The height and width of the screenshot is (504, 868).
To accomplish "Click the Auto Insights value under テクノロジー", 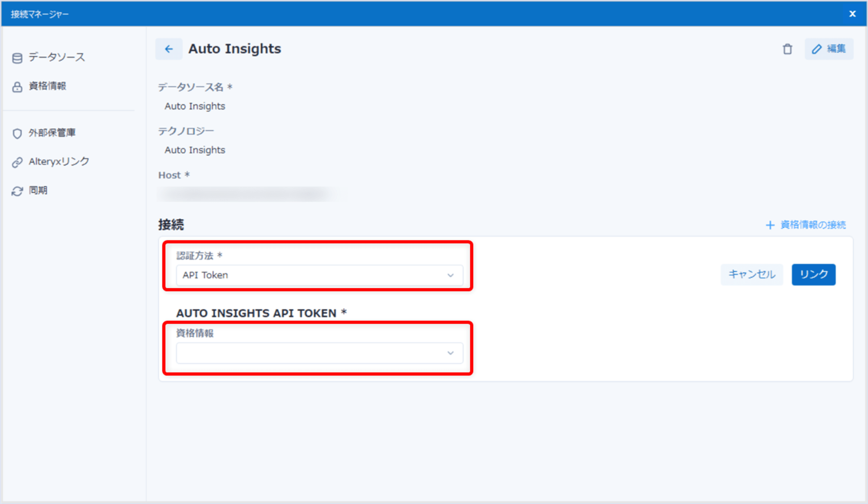I will 195,150.
